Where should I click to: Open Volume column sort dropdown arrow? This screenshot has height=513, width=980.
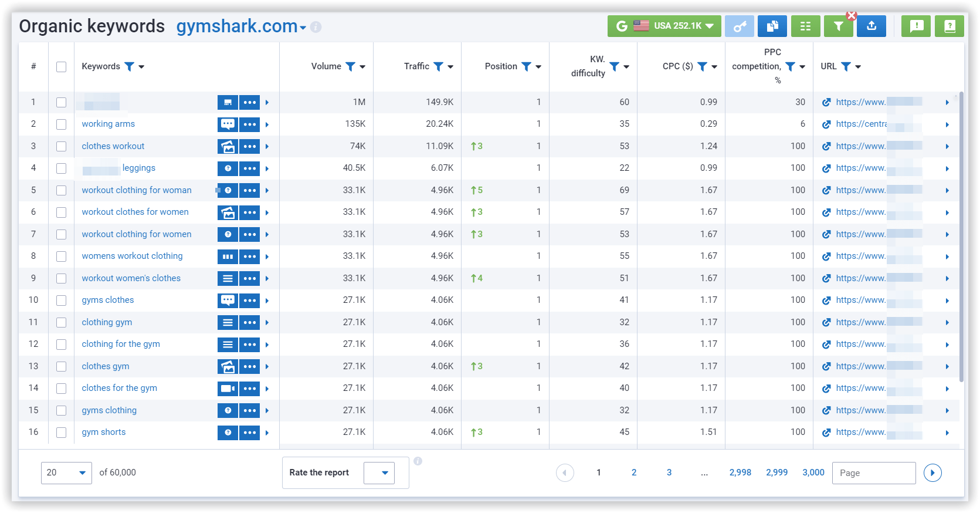pyautogui.click(x=362, y=67)
